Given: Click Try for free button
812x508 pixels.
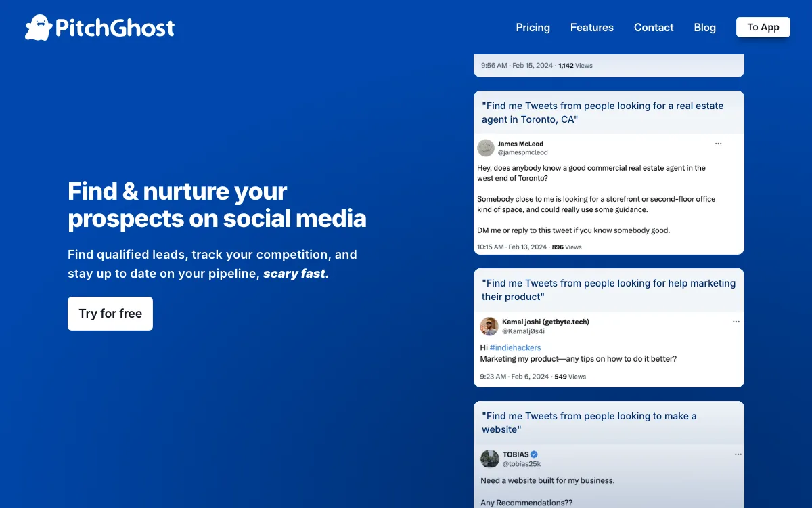Looking at the screenshot, I should click(x=110, y=314).
